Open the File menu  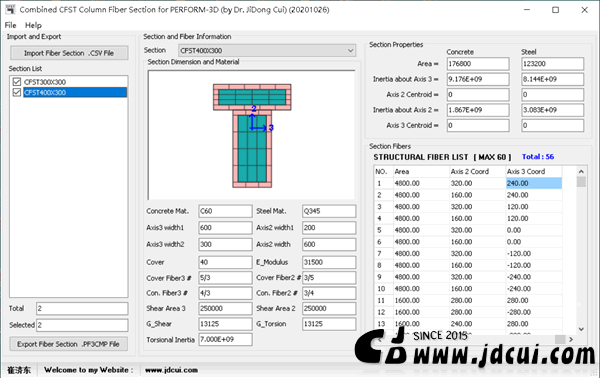(x=10, y=25)
